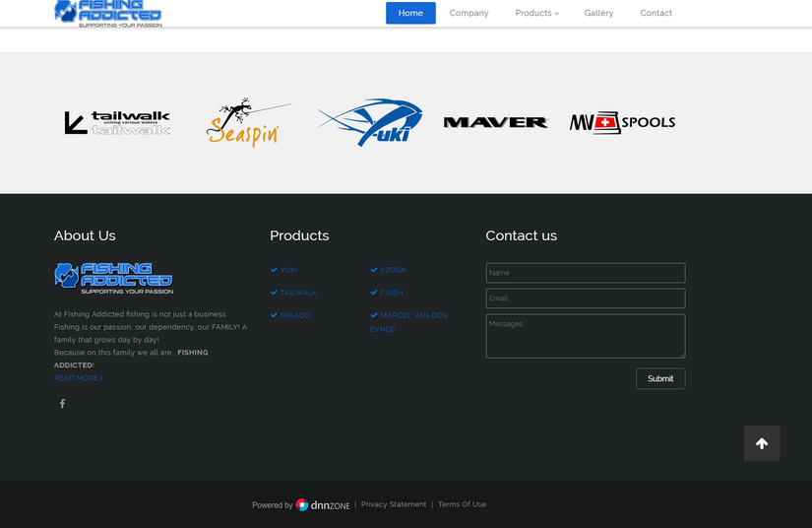Visit the Facebook page icon

pos(62,404)
